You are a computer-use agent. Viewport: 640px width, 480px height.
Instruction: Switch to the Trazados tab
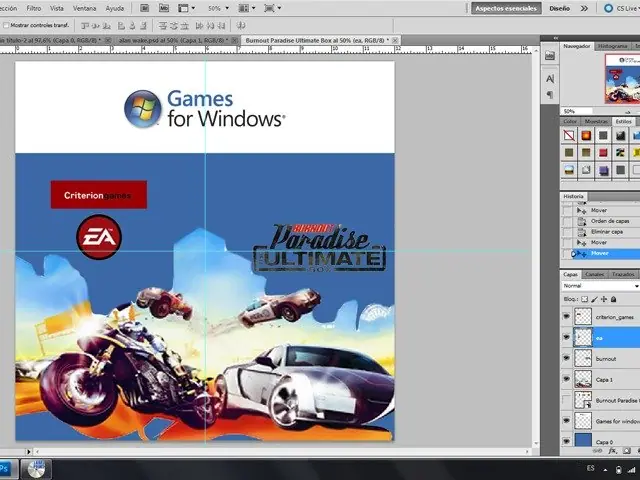click(x=622, y=275)
